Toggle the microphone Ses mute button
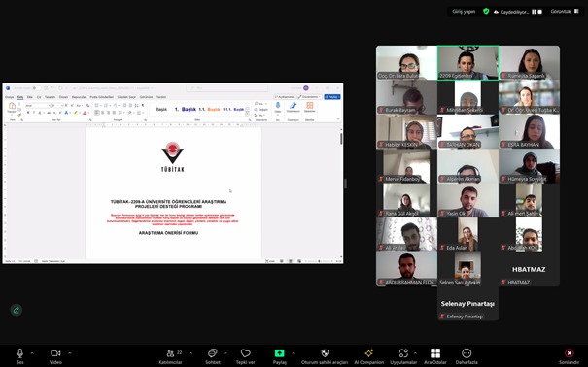588x367 pixels. click(20, 356)
